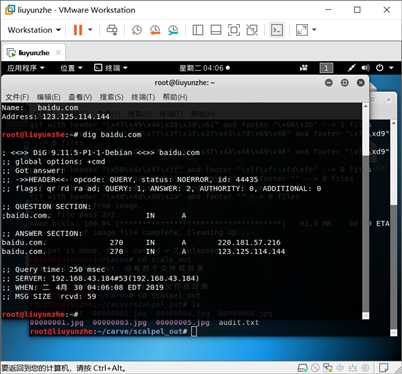Send Ctrl+Alt+Del to the guest
Image resolution: width=402 pixels, height=374 pixels.
pos(112,30)
